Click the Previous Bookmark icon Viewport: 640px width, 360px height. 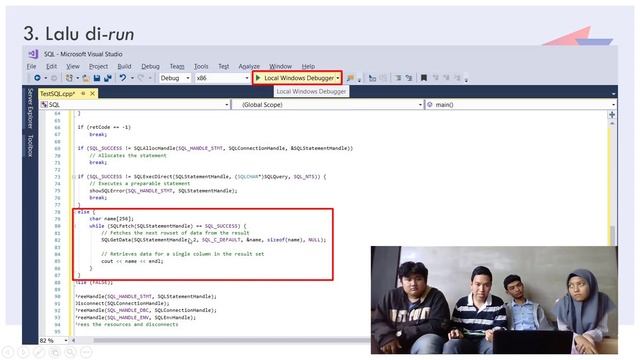(x=436, y=78)
